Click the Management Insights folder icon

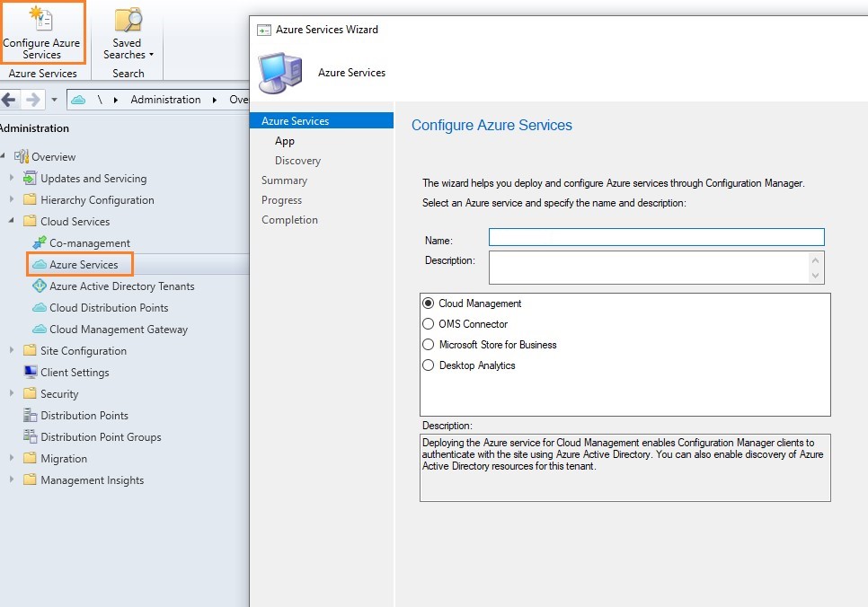pos(30,479)
